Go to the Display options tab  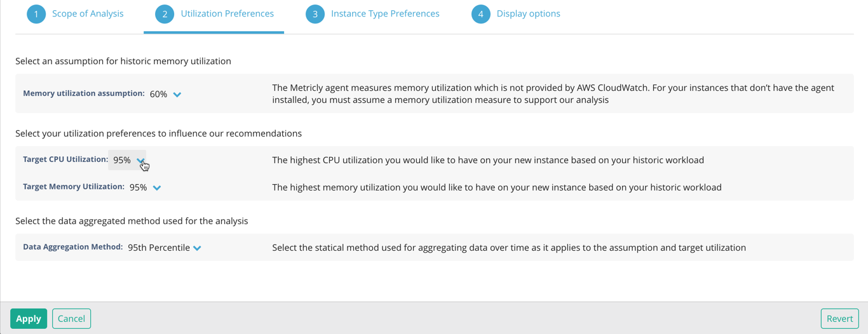(528, 13)
